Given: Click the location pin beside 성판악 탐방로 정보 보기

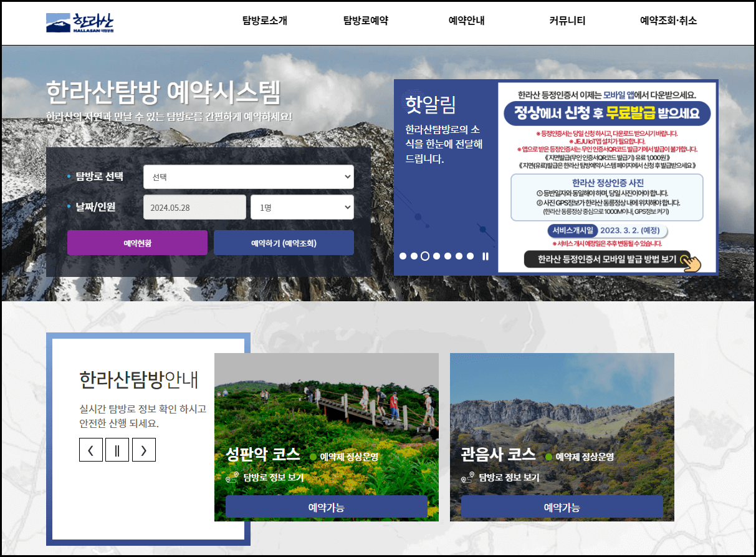Looking at the screenshot, I should 231,478.
